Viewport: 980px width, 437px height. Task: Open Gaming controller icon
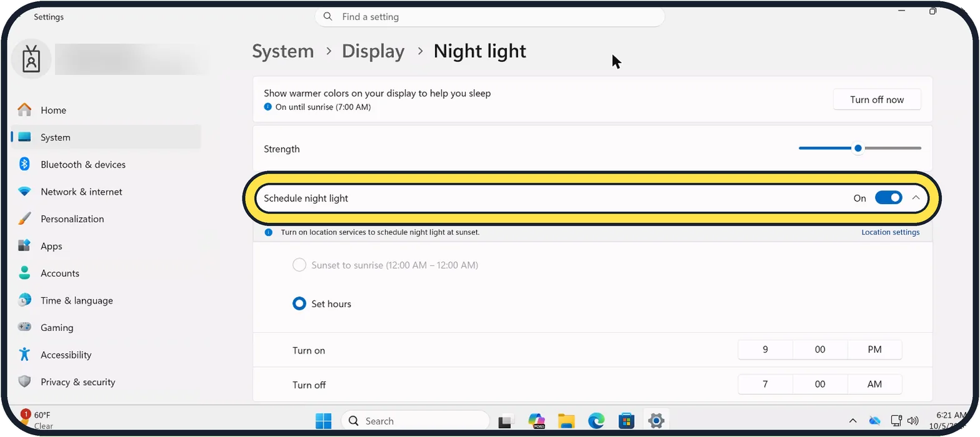(24, 327)
